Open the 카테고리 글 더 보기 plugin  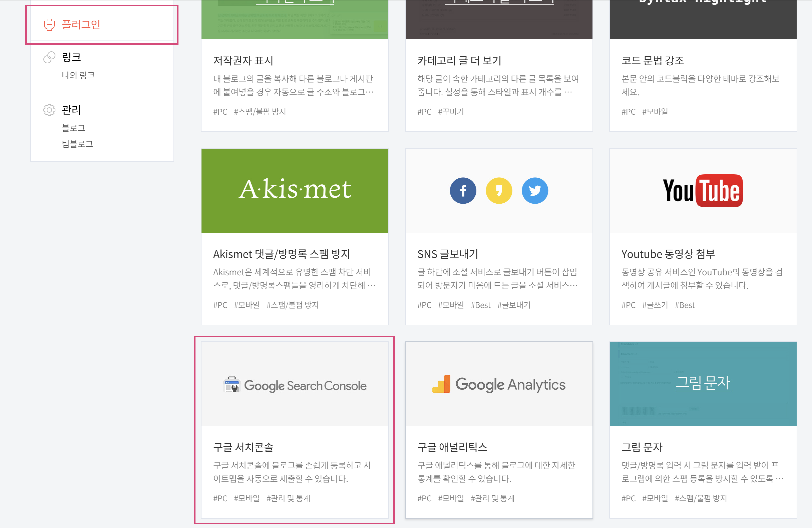coord(459,60)
